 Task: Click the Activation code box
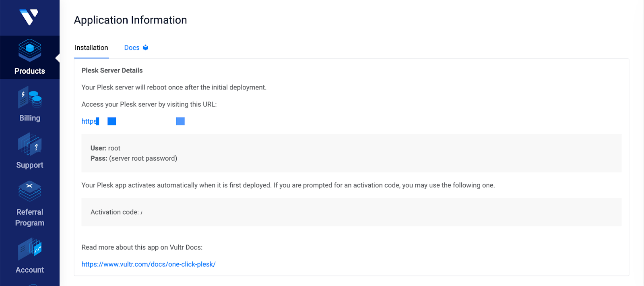(351, 212)
